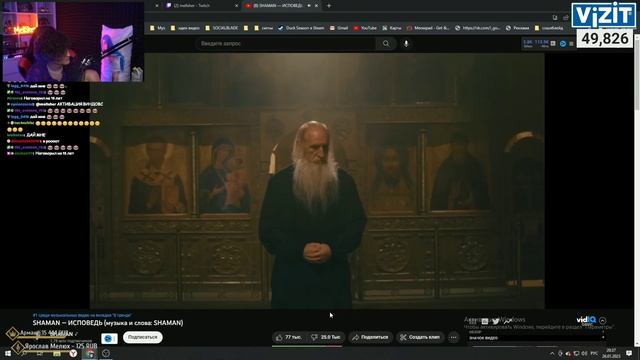Click the dislike button with 25,0 тыс.
Viewport: 640px width, 360px height.
[x=326, y=337]
